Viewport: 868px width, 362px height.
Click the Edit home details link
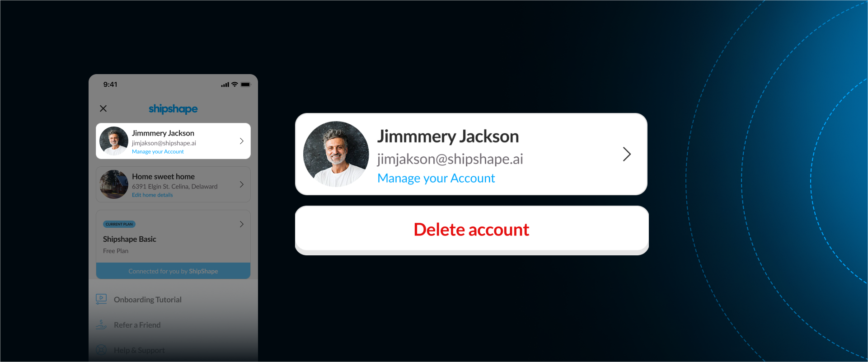(x=152, y=195)
